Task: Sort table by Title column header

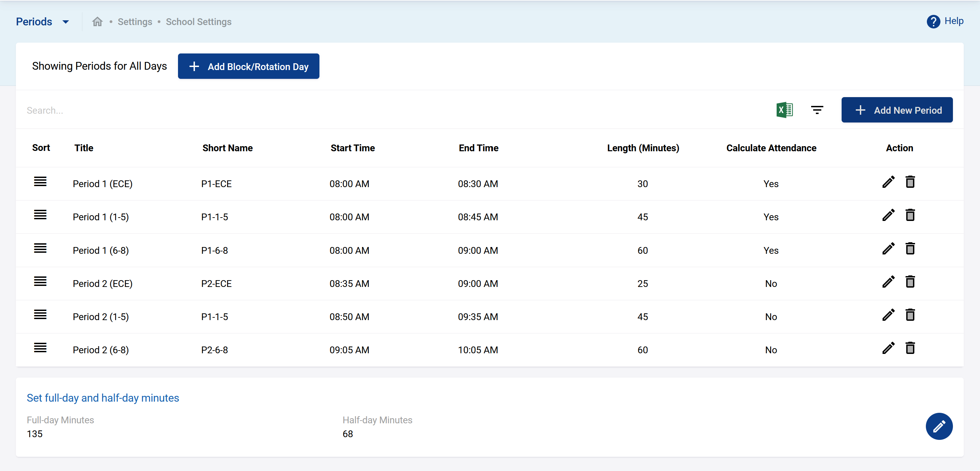Action: (x=83, y=148)
